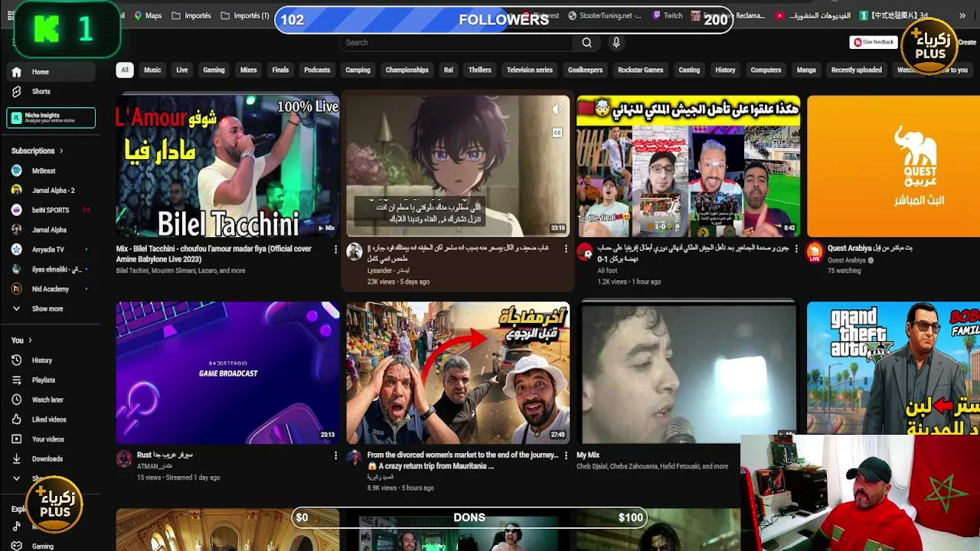Select the Championships filter chip
980x551 pixels.
[407, 70]
